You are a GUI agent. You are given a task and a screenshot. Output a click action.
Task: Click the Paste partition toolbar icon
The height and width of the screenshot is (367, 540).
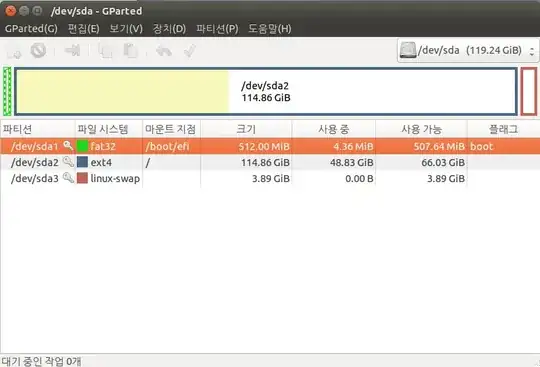[x=131, y=51]
